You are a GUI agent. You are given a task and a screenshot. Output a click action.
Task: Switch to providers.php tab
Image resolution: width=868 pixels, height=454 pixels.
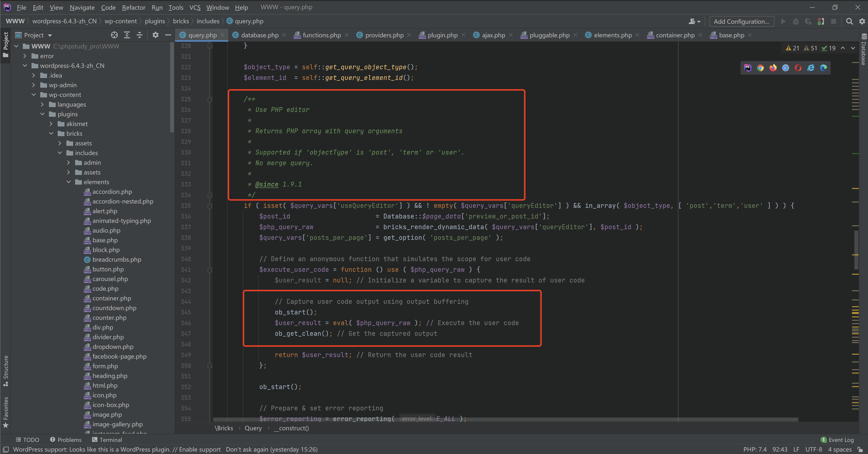(384, 35)
